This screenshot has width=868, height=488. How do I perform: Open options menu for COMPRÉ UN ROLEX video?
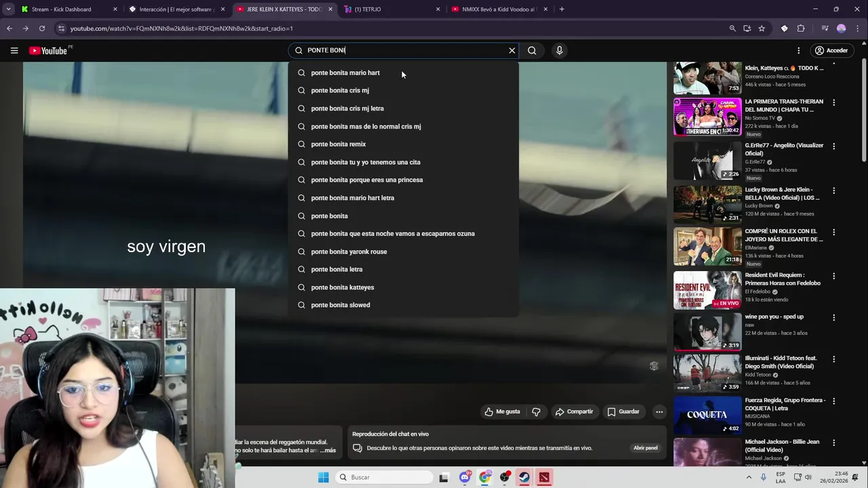tap(834, 232)
